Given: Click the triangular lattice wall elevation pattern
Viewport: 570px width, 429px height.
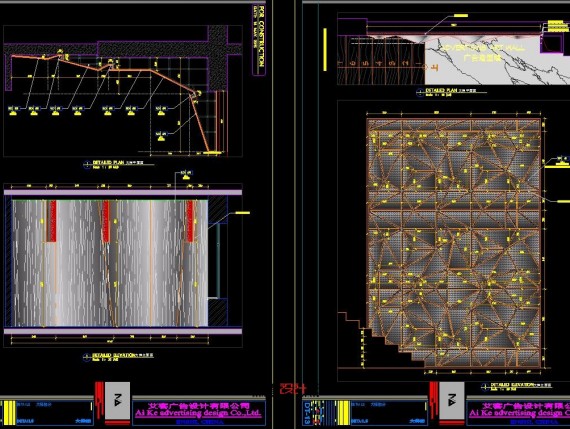Looking at the screenshot, I should 454,242.
